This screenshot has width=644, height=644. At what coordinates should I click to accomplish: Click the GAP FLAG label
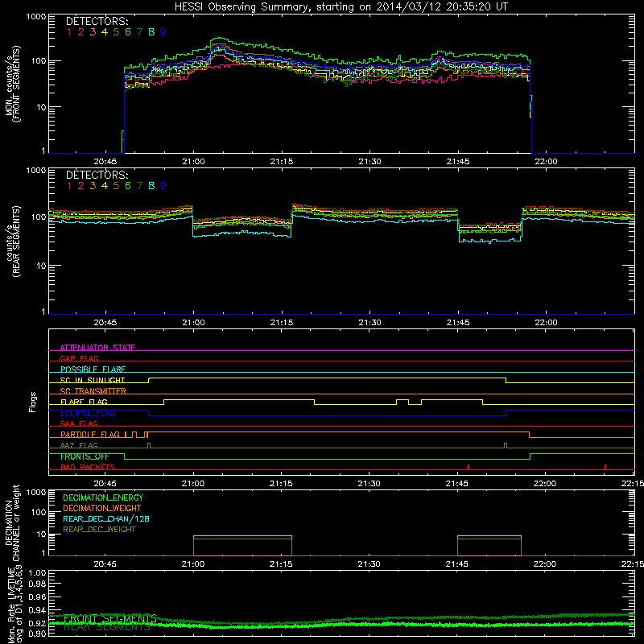click(79, 358)
